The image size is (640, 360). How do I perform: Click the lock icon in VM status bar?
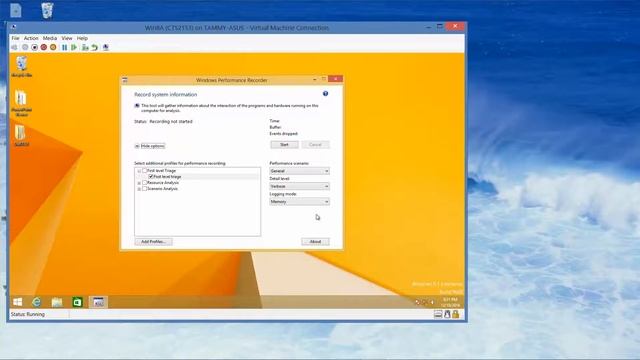pos(456,314)
